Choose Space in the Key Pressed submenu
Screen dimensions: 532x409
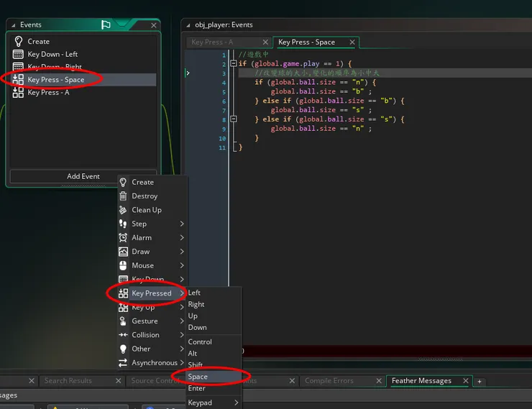pos(214,377)
